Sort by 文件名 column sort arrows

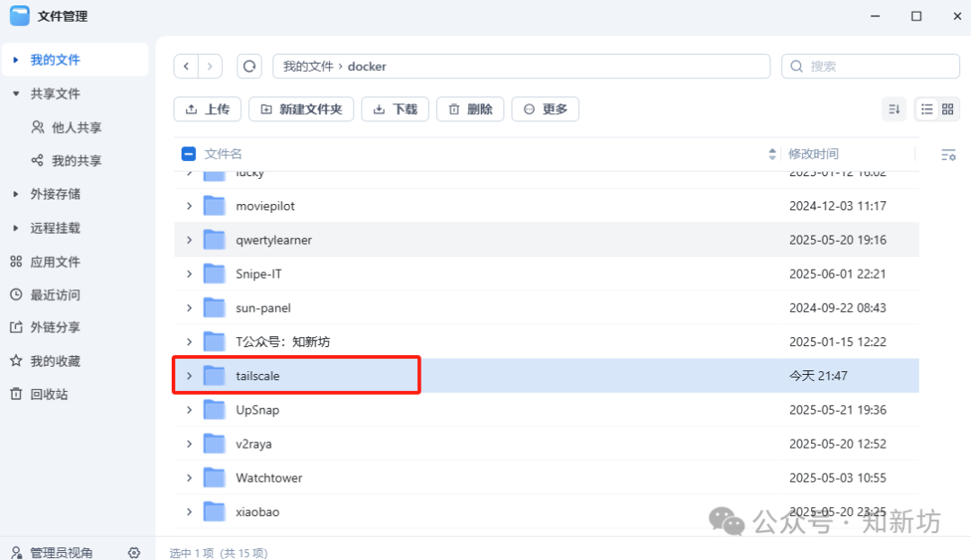point(771,154)
